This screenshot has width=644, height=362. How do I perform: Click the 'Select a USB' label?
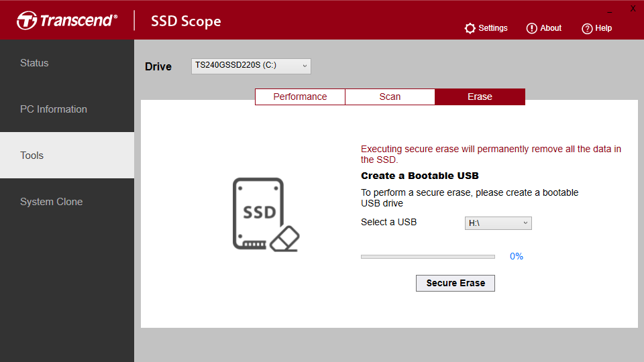click(388, 222)
